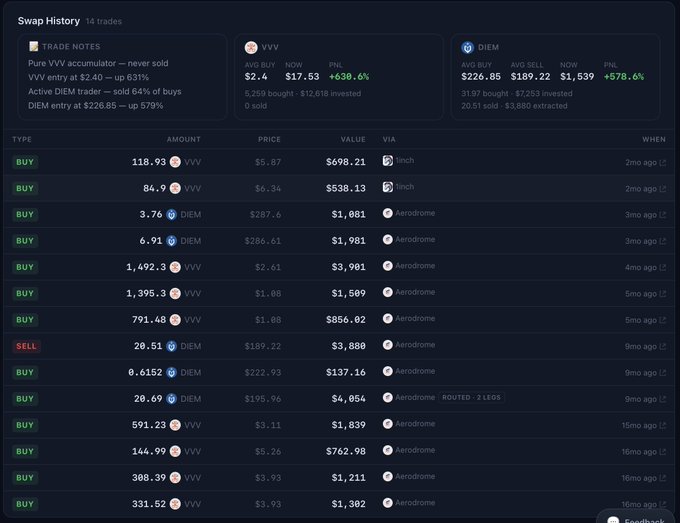Sort by the WHEN column header
This screenshot has width=680, height=523.
coord(654,139)
